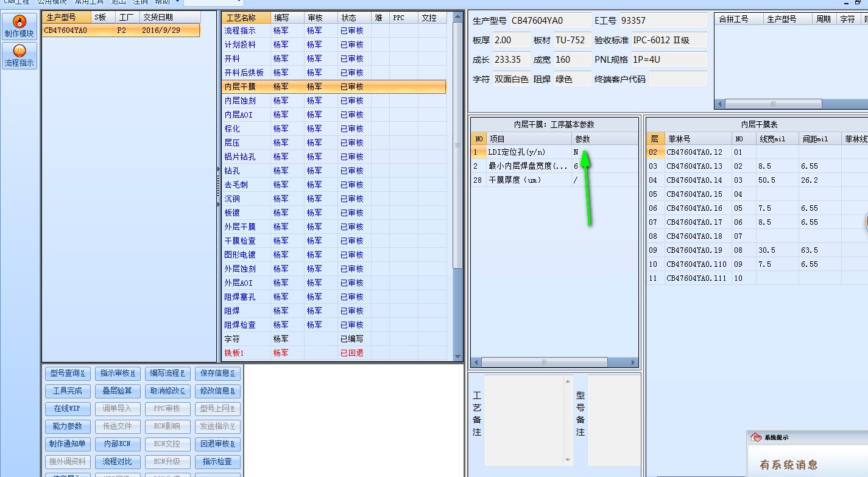Click the PNL规格 field showing 1P=4U

click(669, 60)
